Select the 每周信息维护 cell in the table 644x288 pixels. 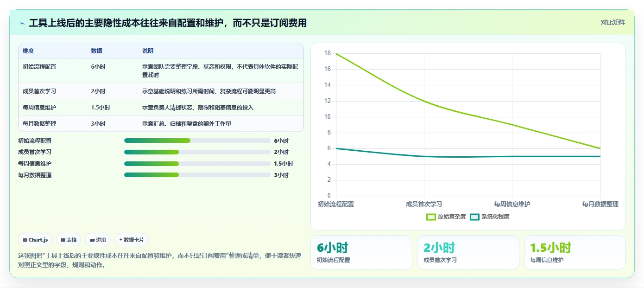[x=39, y=108]
